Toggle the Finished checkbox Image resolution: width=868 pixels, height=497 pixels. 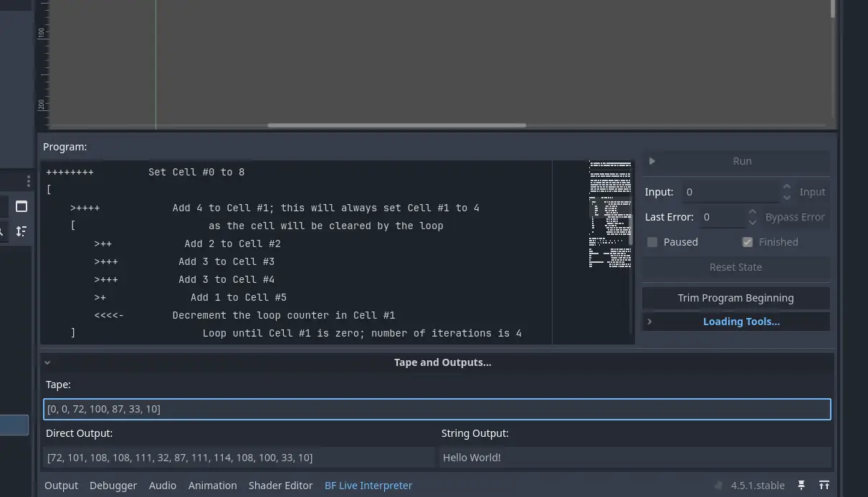tap(748, 242)
